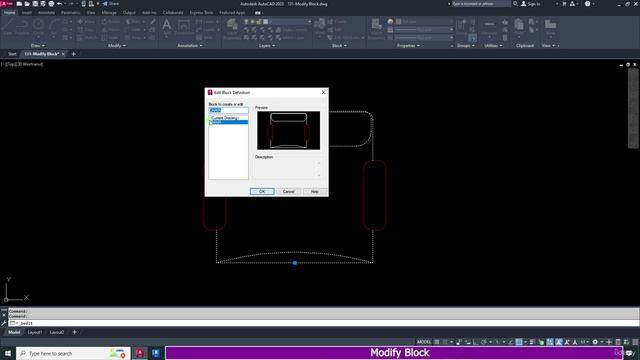Image resolution: width=640 pixels, height=360 pixels.
Task: Expand the Block panel dropdown
Action: click(339, 46)
